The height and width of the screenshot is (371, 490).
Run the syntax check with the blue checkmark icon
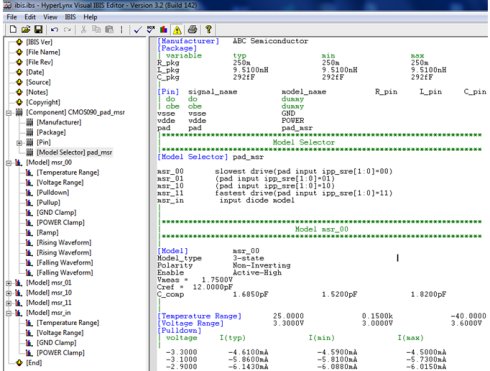point(138,30)
